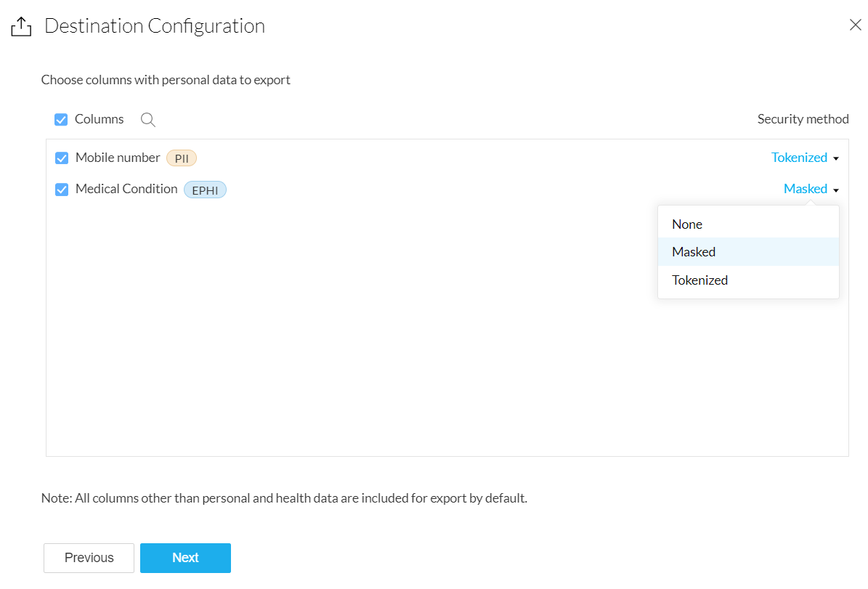Screen dimensions: 868x589
Task: Click the EPHI tag badge
Action: point(205,190)
